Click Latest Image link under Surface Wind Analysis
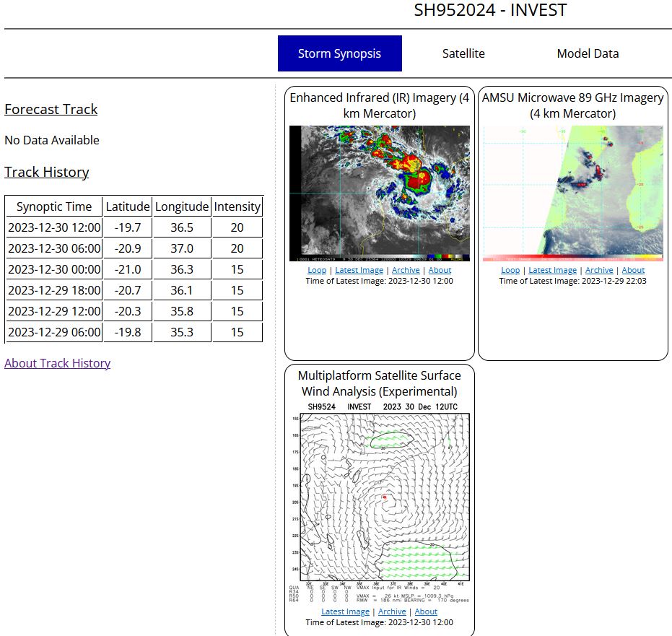Image resolution: width=672 pixels, height=636 pixels. [x=345, y=611]
